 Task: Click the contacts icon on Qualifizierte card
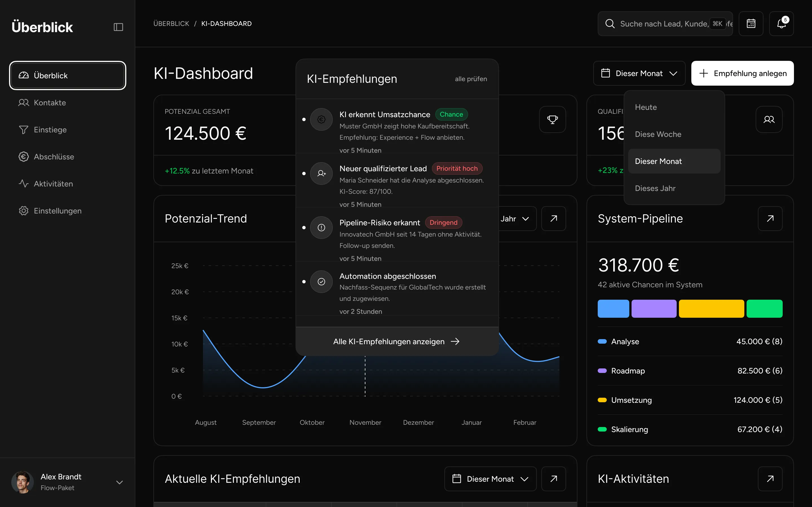pyautogui.click(x=769, y=119)
